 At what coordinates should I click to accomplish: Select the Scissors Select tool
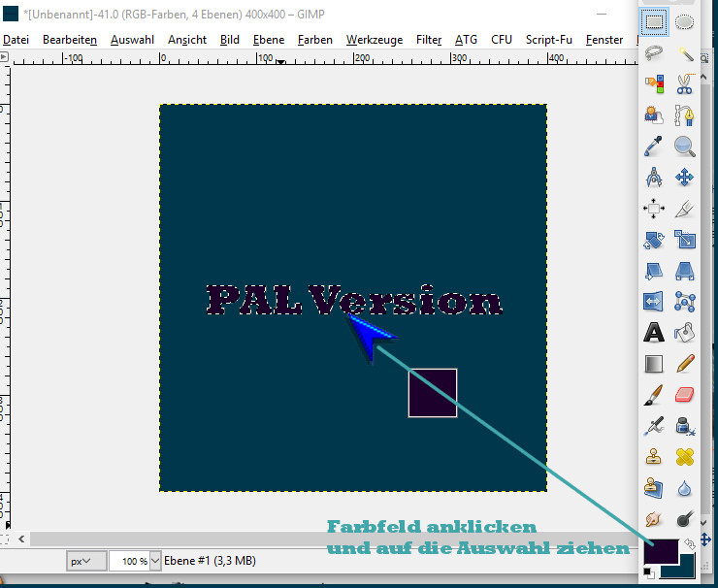click(x=685, y=83)
